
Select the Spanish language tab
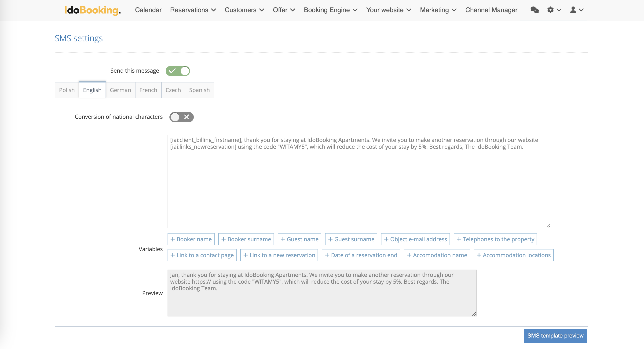point(199,90)
